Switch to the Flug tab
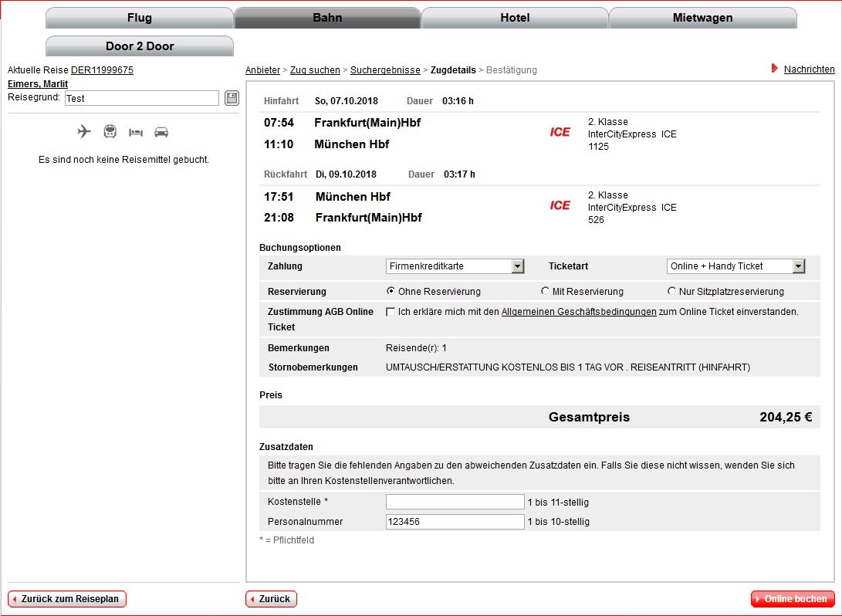 [140, 18]
